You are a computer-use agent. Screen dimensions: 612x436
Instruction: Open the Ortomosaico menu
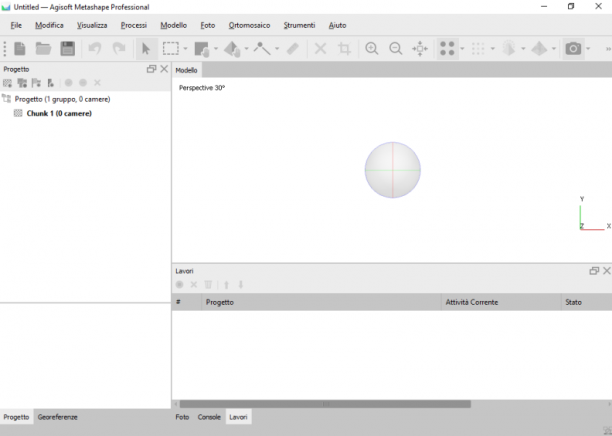tap(249, 25)
